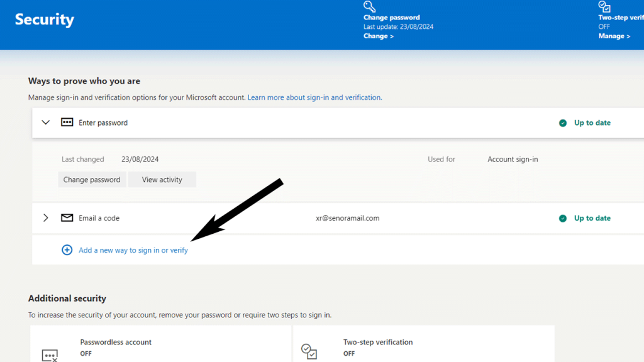
Task: Click the Change > link in header
Action: 379,36
